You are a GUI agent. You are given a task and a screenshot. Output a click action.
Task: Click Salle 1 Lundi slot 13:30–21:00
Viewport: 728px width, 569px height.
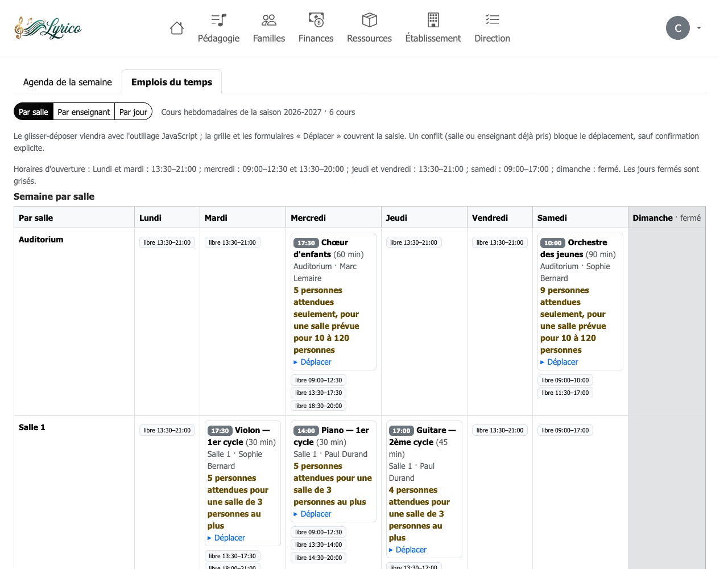[167, 430]
